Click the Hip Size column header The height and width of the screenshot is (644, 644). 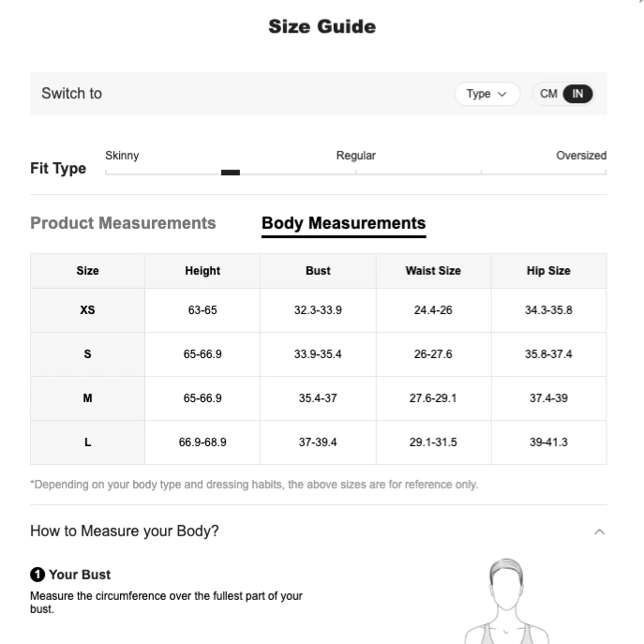pos(548,271)
